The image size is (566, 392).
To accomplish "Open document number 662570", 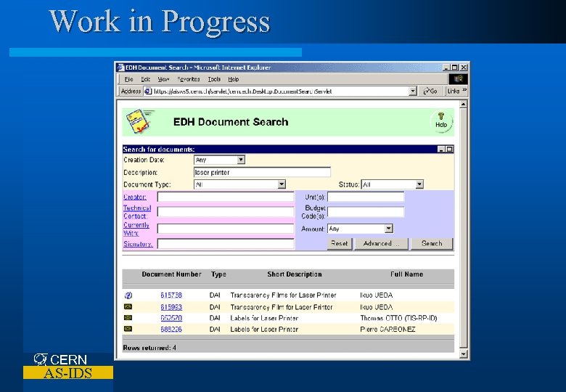I will tap(171, 318).
